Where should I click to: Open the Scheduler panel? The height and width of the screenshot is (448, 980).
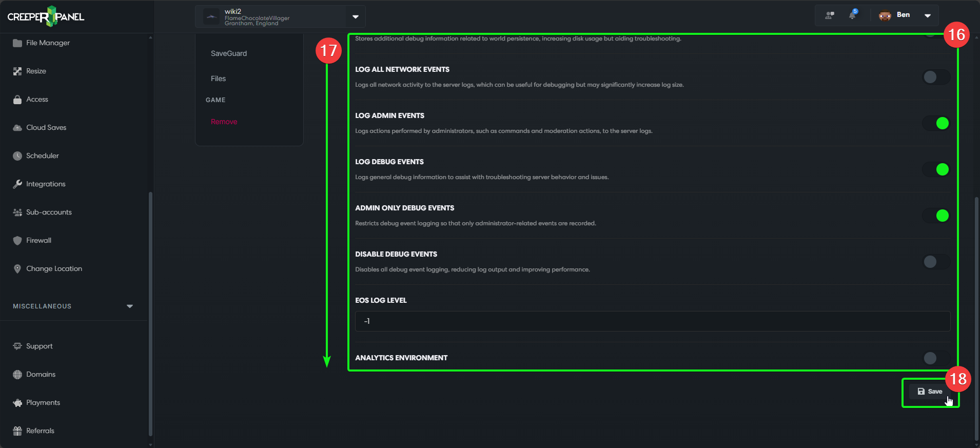coord(42,155)
